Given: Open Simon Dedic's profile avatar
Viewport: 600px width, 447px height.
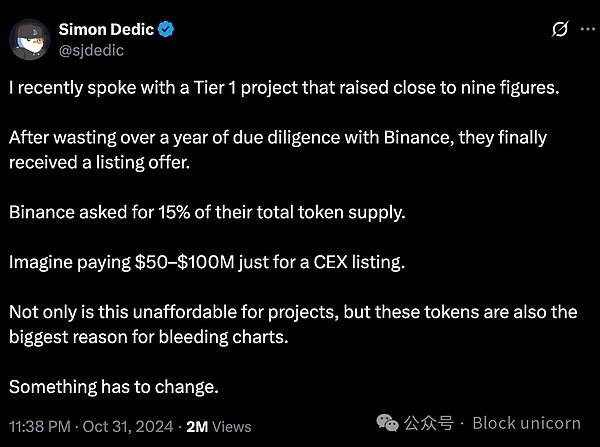Looking at the screenshot, I should (x=32, y=39).
